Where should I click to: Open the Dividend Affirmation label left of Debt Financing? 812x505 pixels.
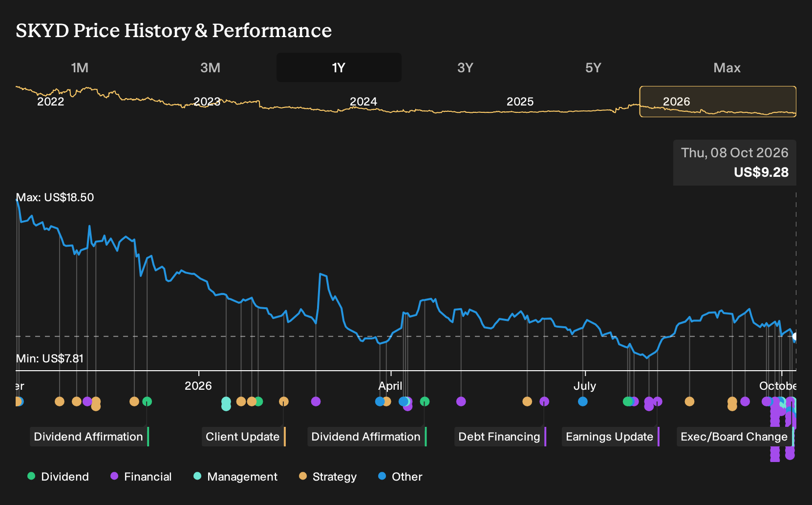point(367,437)
